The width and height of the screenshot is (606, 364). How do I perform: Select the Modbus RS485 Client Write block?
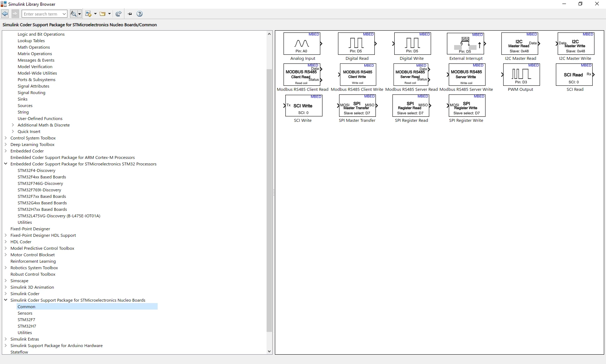(x=357, y=75)
